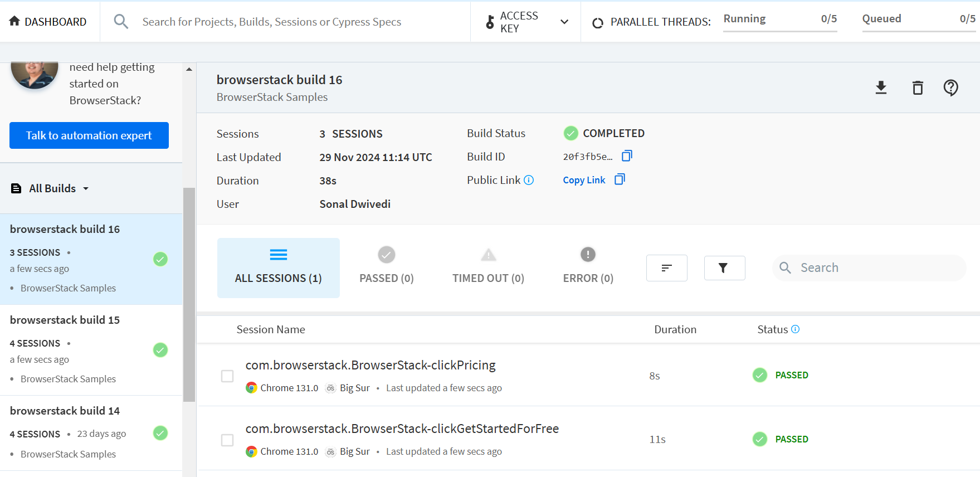Screen dimensions: 980x477
Task: Select the clickPricing session checkbox
Action: tap(227, 376)
